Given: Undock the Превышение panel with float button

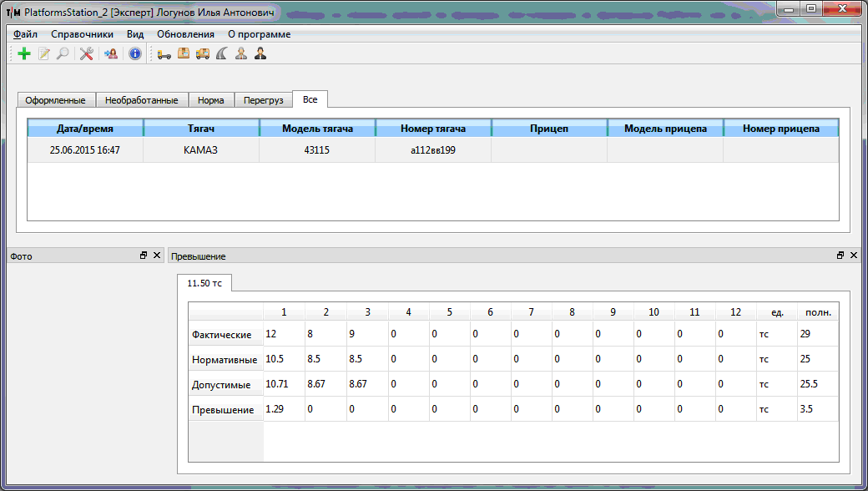Looking at the screenshot, I should click(x=840, y=256).
